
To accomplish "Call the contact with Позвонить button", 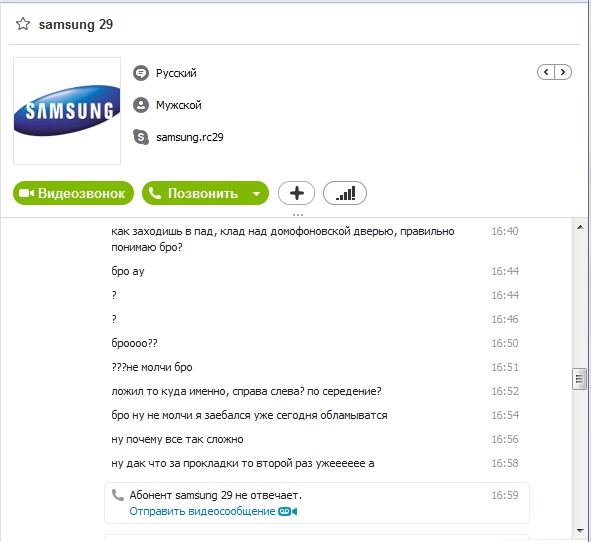I will (195, 193).
